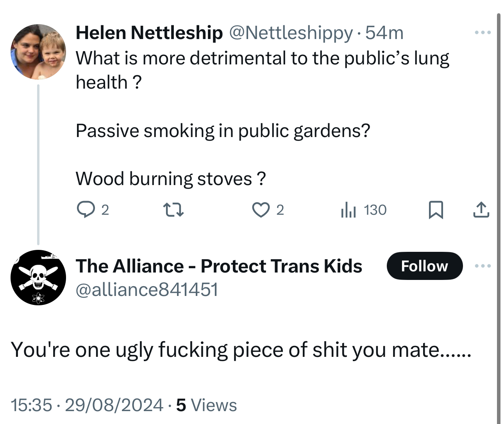
Task: Open more options beside the Follow button
Action: (x=483, y=266)
